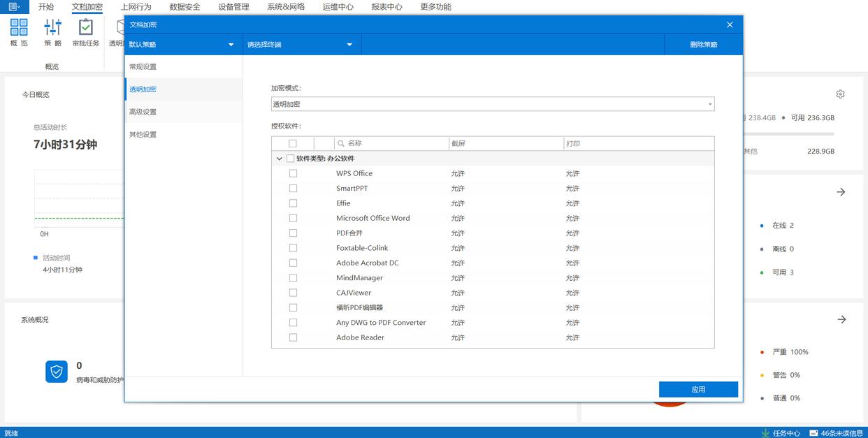Click the search icon in 名称 column
Image resolution: width=868 pixels, height=438 pixels.
341,143
